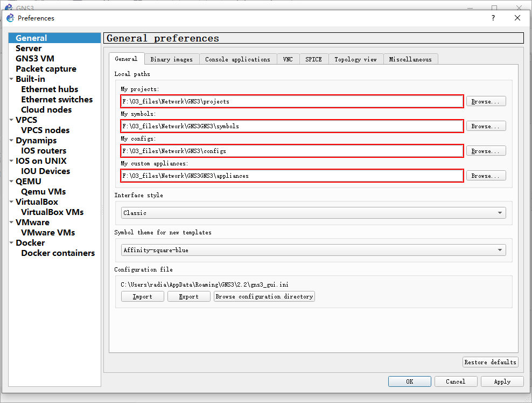Select the VMware category

point(32,222)
